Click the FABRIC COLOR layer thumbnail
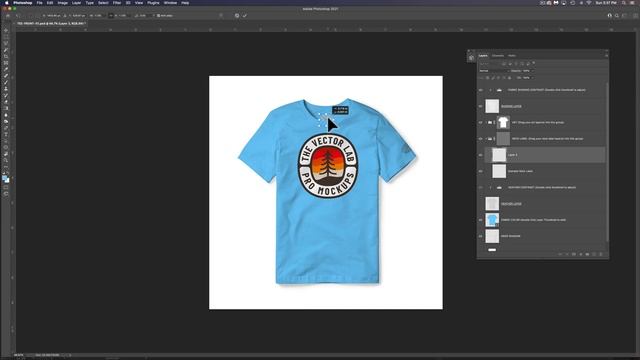The image size is (640, 360). tap(492, 220)
